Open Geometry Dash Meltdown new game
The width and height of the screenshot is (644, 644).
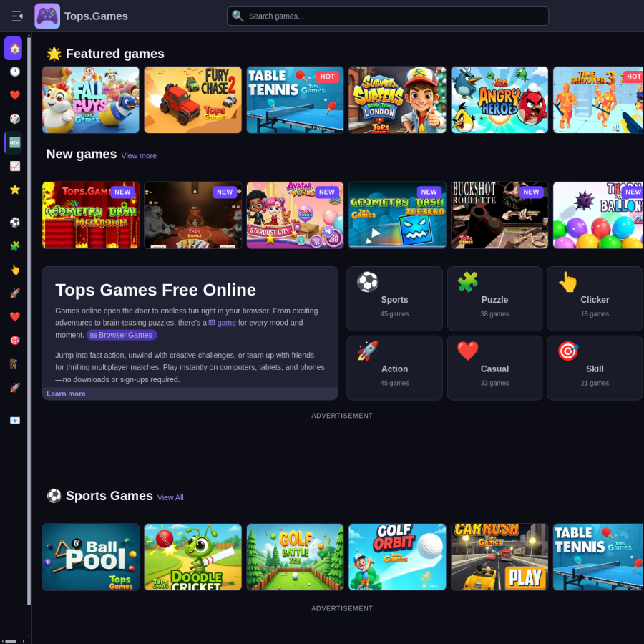[91, 215]
